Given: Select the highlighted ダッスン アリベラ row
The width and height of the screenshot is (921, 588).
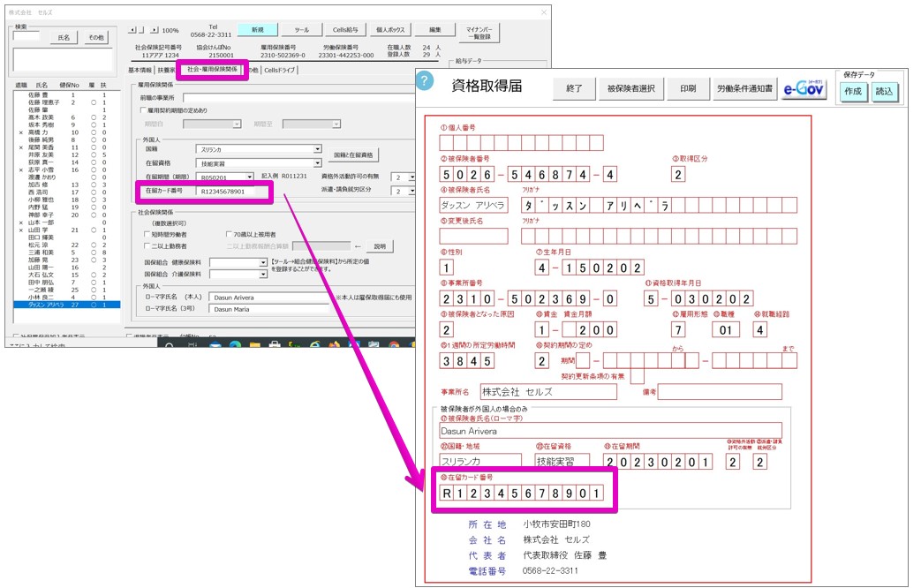Looking at the screenshot, I should [x=66, y=305].
